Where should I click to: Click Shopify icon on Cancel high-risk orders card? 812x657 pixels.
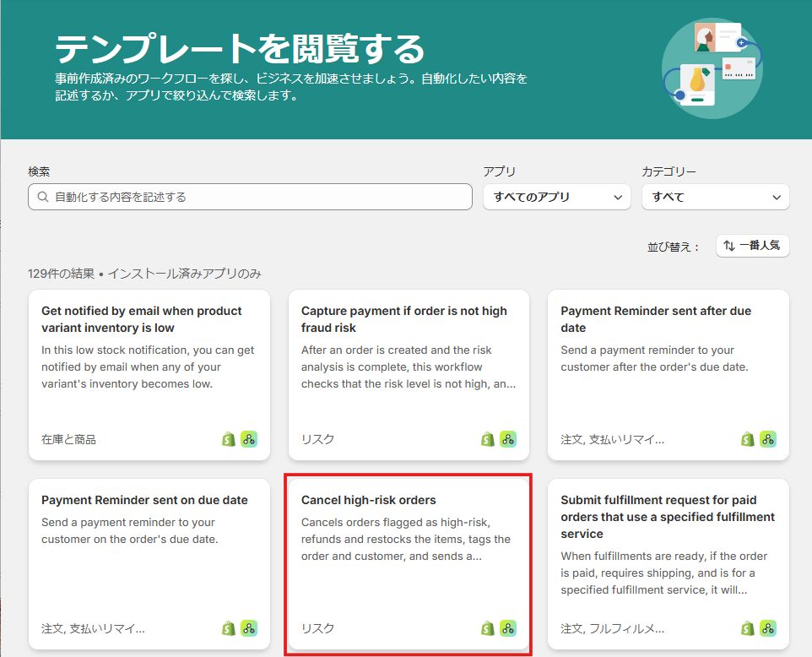[487, 628]
